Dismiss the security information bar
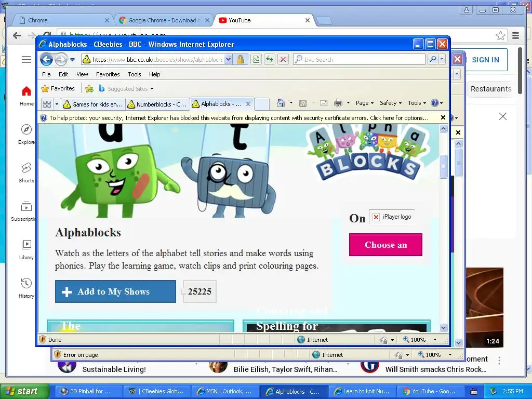 click(x=443, y=117)
